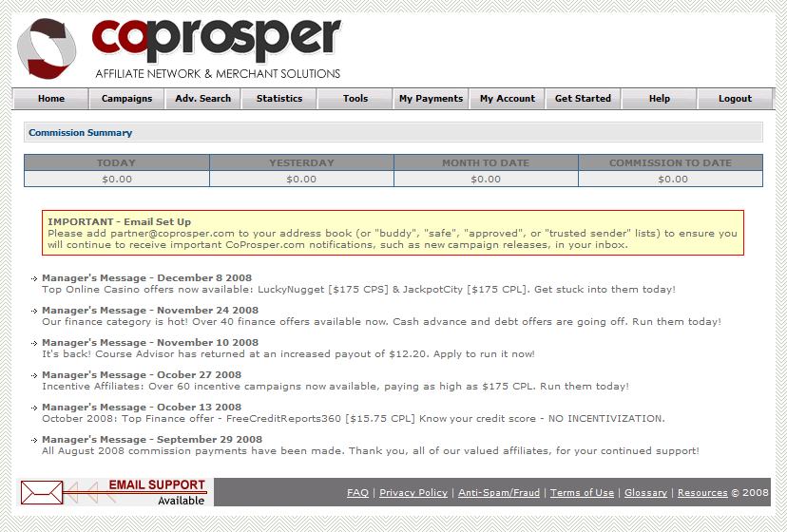787x532 pixels.
Task: Click the bullet arrow beside December 8 2008 message
Action: (34, 278)
